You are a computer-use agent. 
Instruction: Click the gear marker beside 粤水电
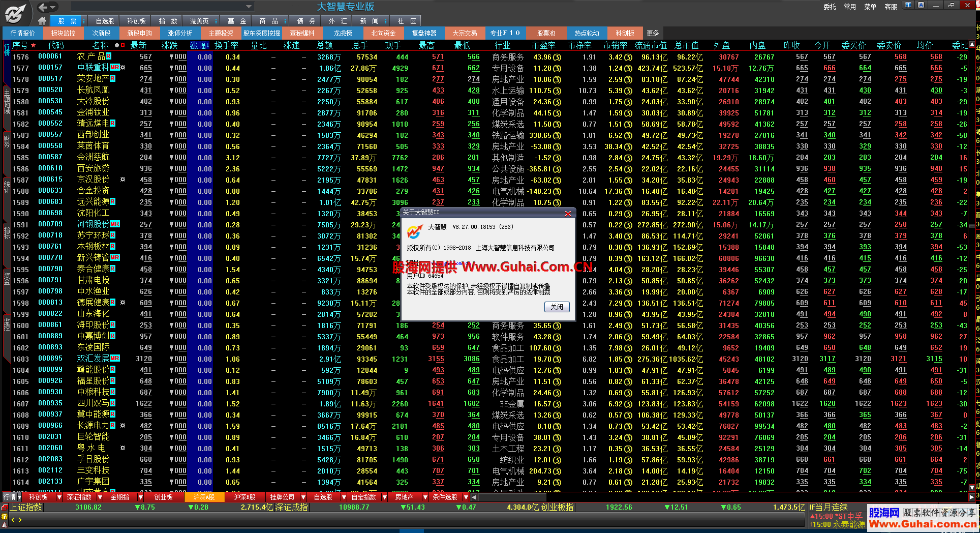[122, 448]
